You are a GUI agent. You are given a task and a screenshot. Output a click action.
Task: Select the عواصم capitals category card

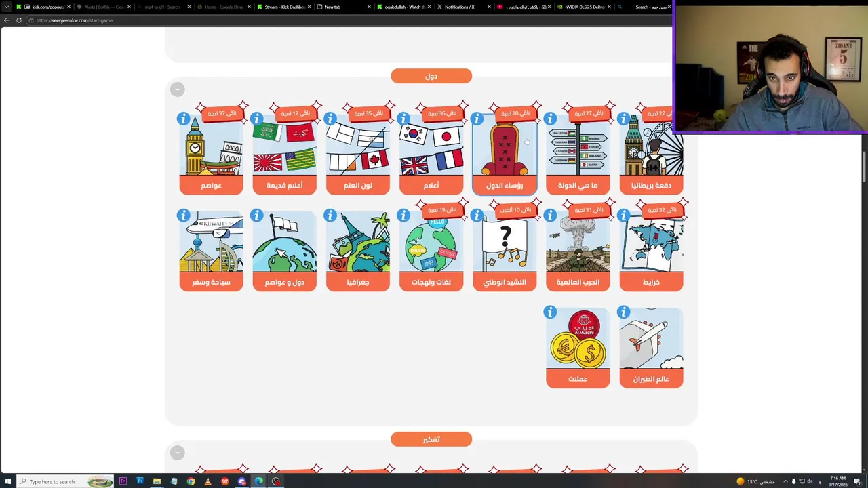(x=211, y=155)
